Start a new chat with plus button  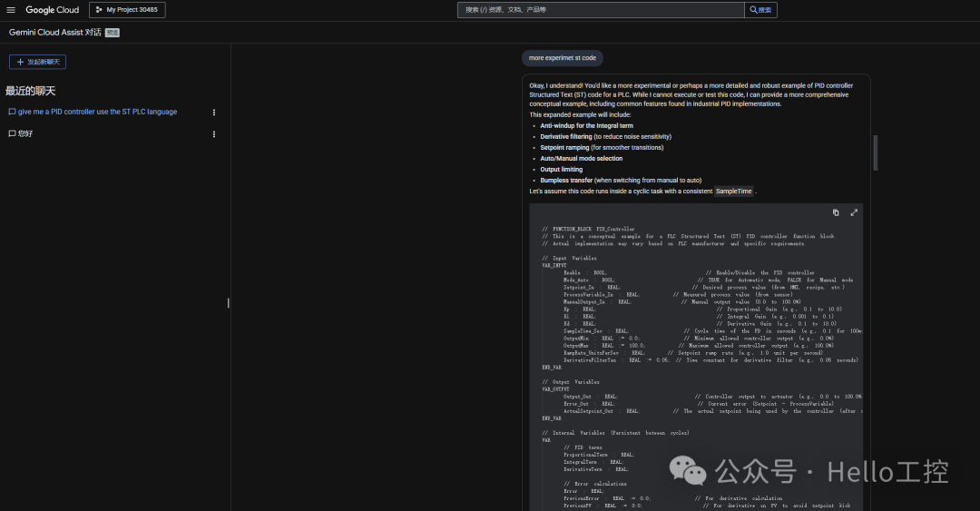tap(37, 62)
